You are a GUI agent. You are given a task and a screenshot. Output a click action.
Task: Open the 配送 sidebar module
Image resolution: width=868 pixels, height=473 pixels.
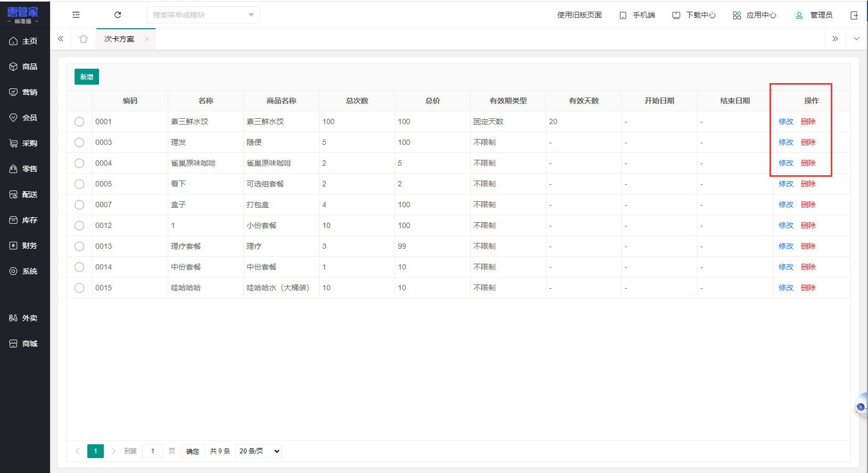[x=25, y=194]
